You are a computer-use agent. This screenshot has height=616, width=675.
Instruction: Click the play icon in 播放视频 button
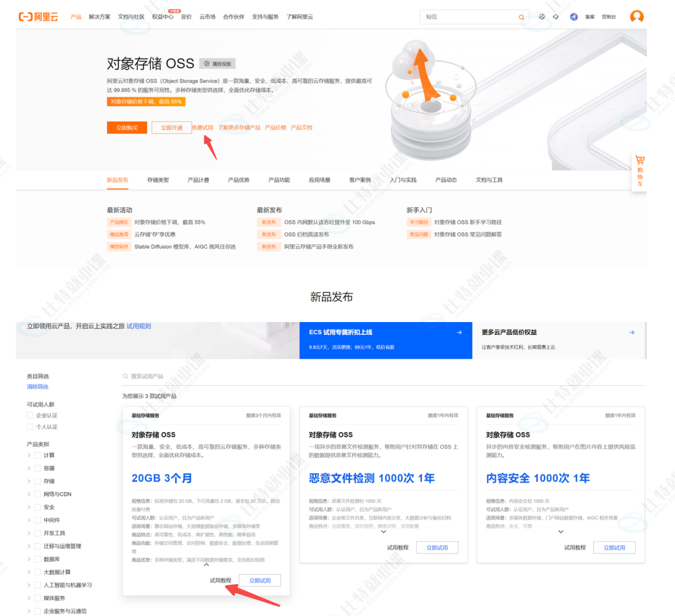point(207,64)
